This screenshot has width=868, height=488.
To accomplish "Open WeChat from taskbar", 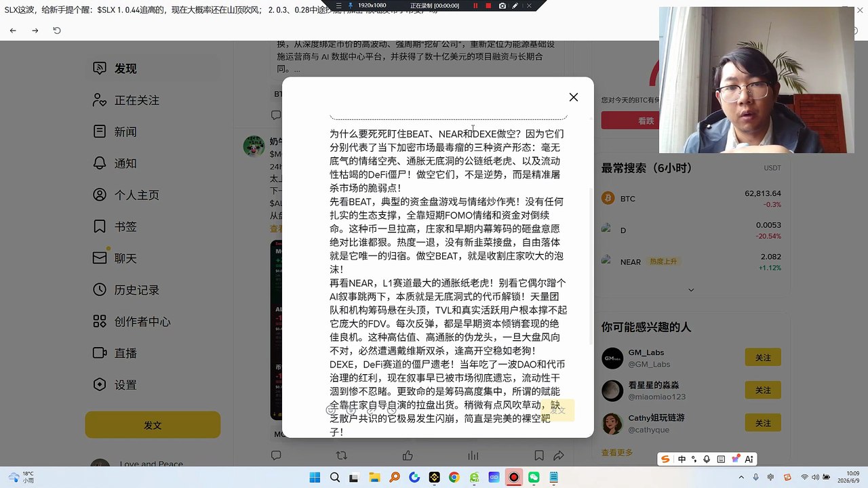I will [534, 478].
